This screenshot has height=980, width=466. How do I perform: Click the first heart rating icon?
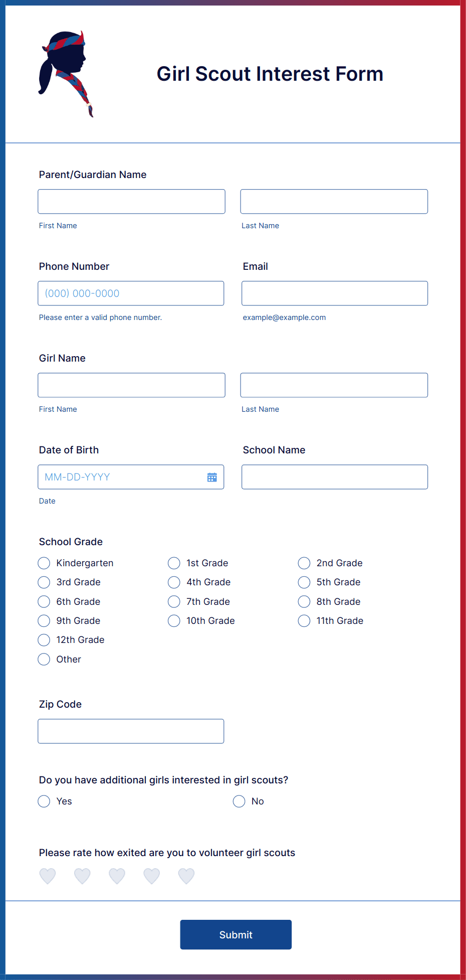[47, 876]
